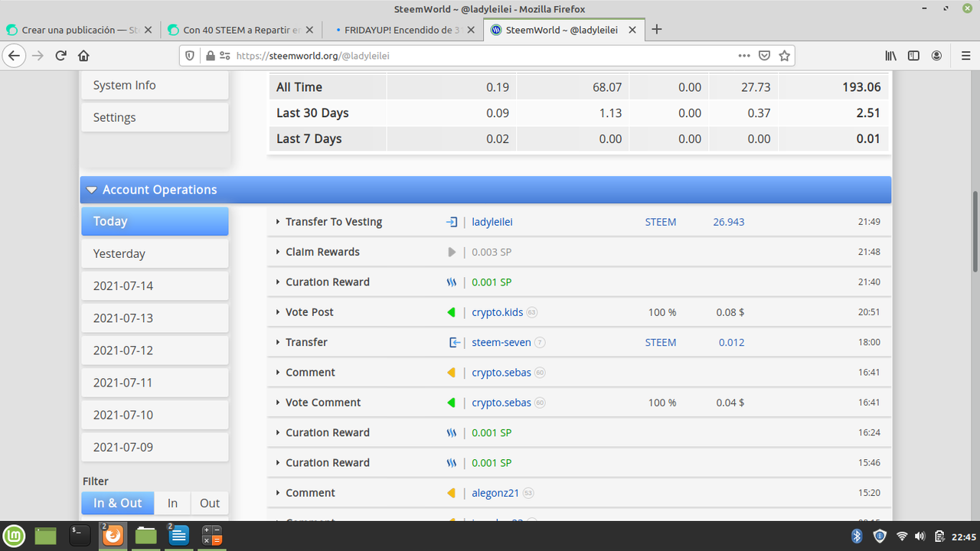Screen dimensions: 980x551
Task: Click the orange arrow icon on alegonz21 Comment row
Action: (451, 493)
